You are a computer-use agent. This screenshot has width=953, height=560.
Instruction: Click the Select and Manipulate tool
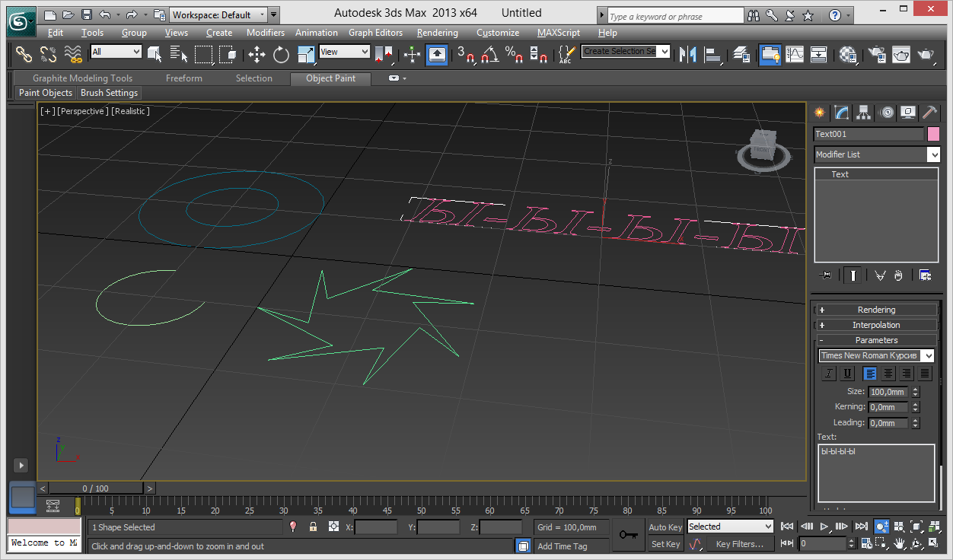412,54
